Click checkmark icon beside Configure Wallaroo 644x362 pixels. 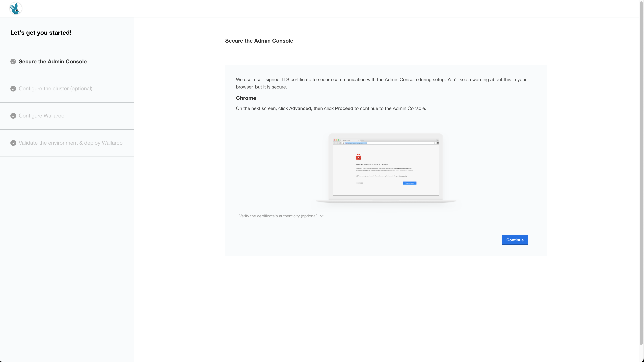(x=13, y=116)
